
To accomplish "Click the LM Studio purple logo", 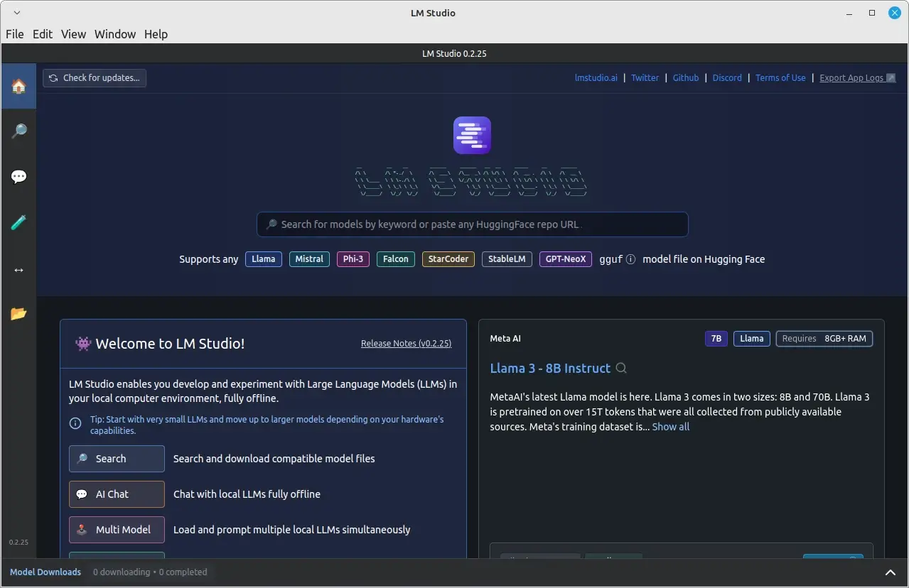I will (x=472, y=135).
